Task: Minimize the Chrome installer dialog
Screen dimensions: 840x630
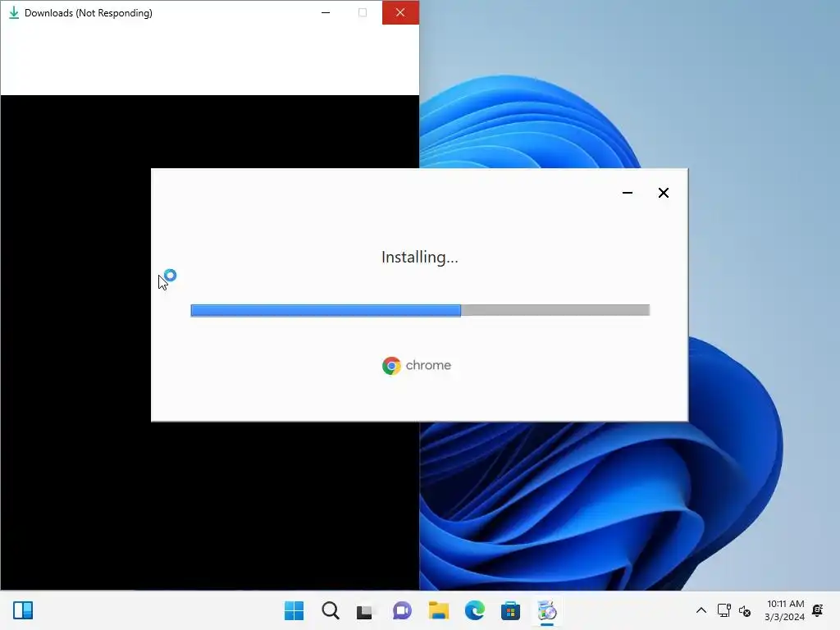Action: (628, 193)
